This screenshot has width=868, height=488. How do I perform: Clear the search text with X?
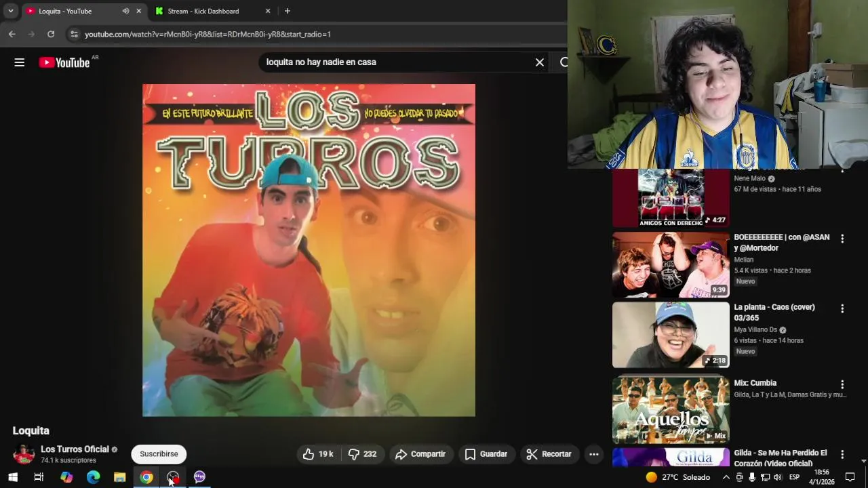point(540,62)
